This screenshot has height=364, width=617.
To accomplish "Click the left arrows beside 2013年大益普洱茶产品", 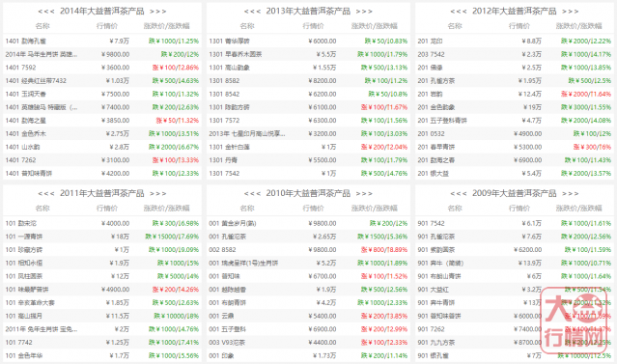I will point(252,12).
